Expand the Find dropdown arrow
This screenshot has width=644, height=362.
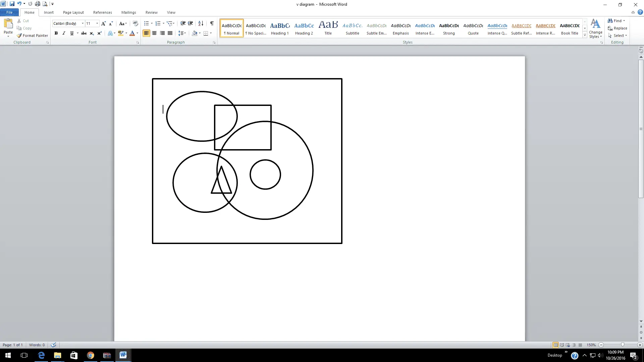click(x=624, y=21)
